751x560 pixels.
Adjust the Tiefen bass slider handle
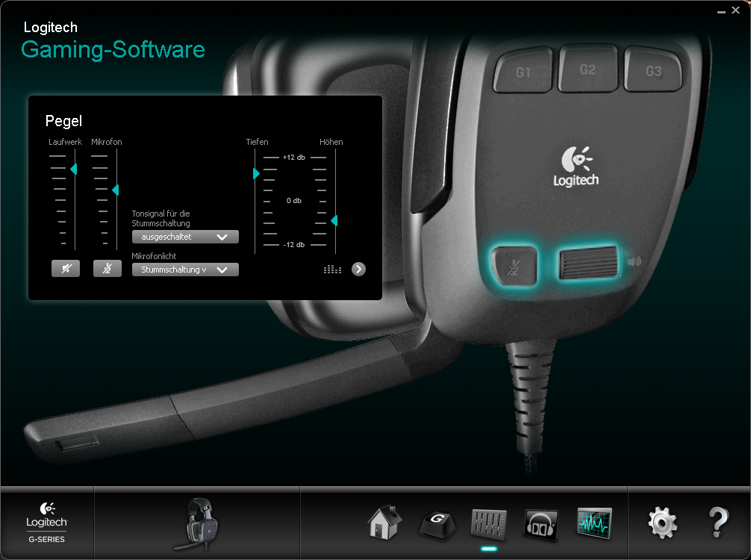click(256, 173)
